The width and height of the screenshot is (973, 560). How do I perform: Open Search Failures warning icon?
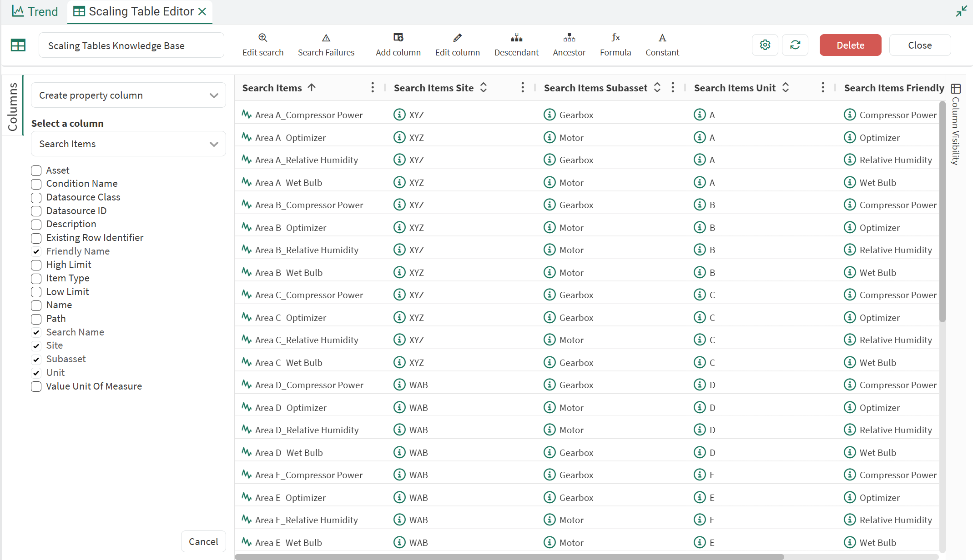coord(326,38)
